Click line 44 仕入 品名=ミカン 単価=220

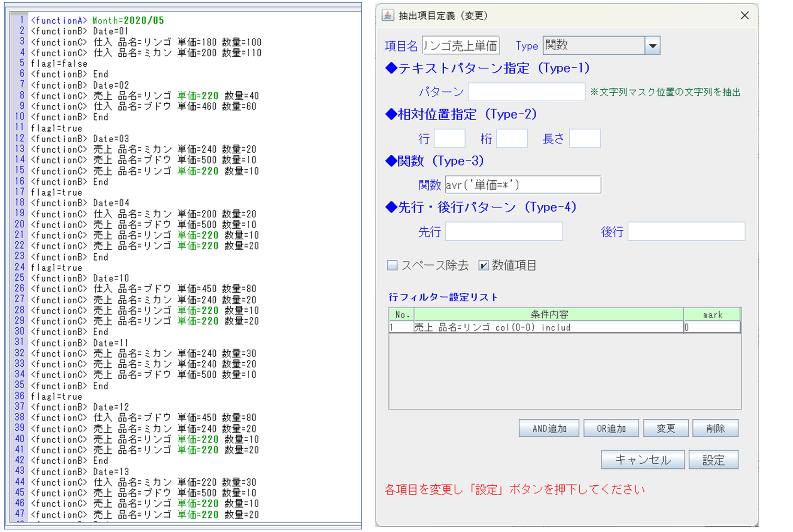click(155, 482)
